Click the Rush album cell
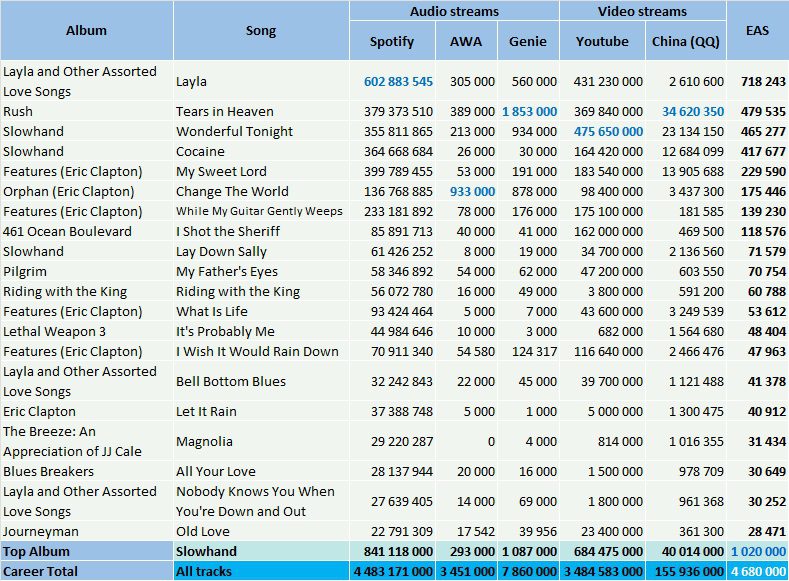789x581 pixels. coord(87,111)
